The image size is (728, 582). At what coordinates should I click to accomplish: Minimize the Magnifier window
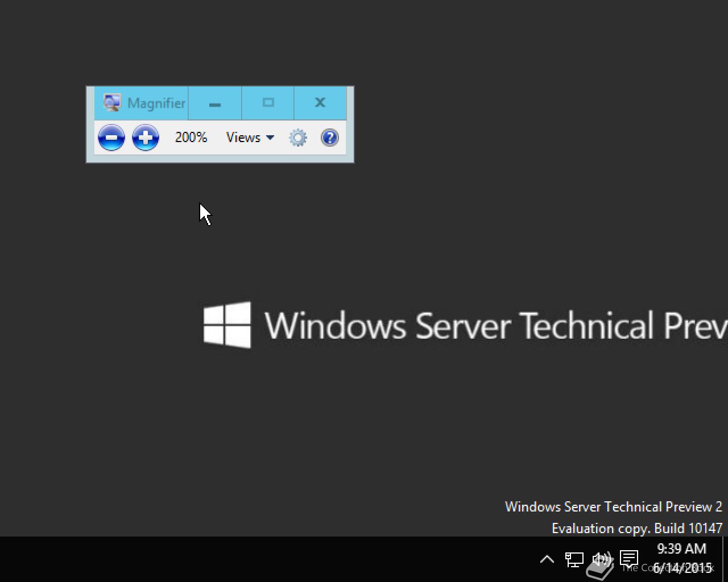click(215, 103)
